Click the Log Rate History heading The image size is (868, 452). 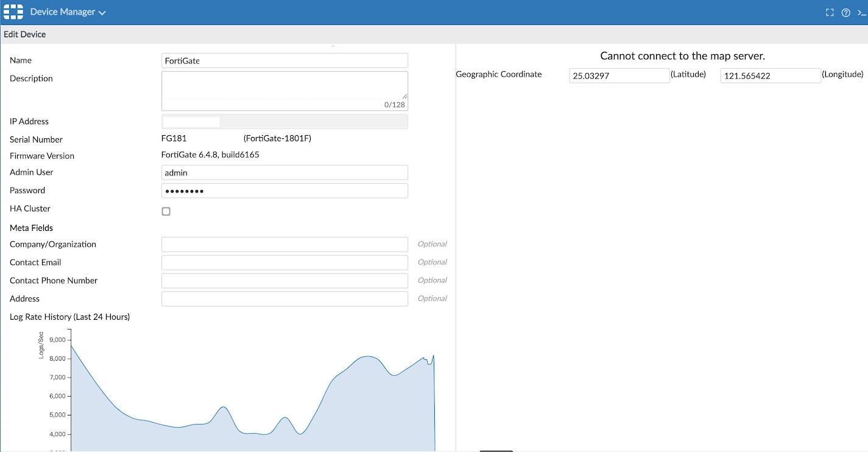pyautogui.click(x=70, y=317)
